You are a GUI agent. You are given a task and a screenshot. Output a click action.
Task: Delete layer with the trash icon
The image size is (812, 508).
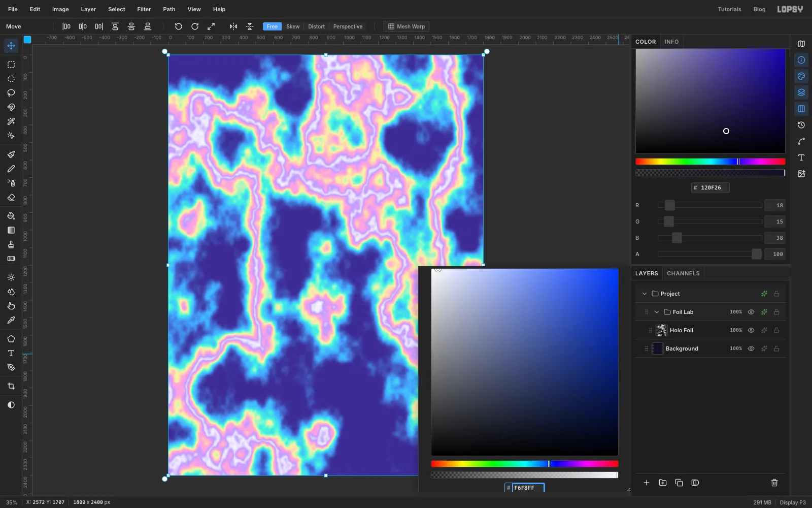pos(774,483)
